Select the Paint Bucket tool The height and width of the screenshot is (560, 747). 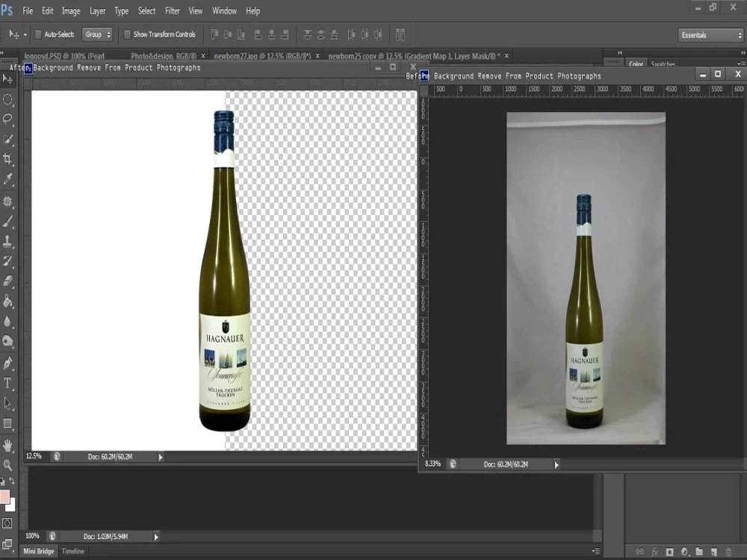[7, 301]
